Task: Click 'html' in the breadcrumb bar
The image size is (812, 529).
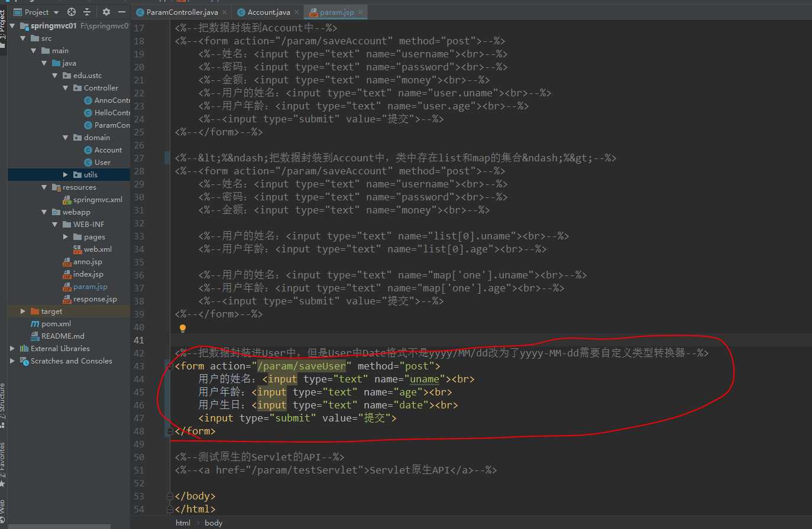Action: (x=183, y=523)
